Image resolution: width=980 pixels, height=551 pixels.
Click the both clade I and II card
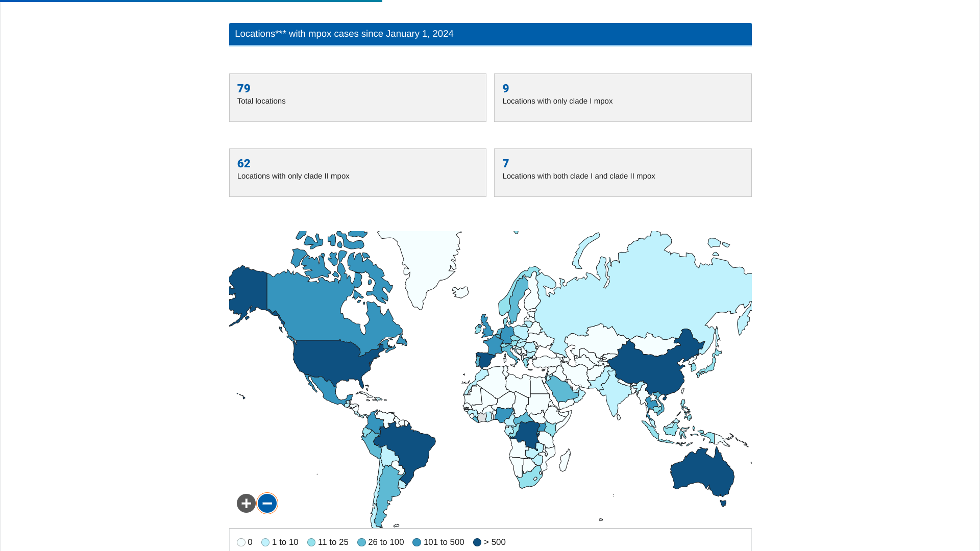click(x=622, y=172)
